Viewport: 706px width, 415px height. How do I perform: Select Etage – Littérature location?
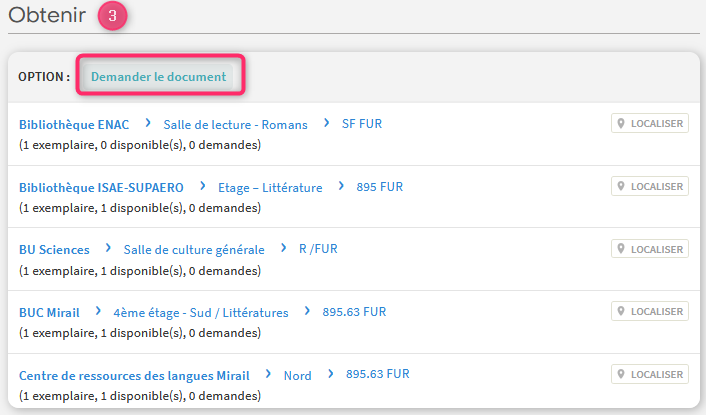tap(270, 187)
